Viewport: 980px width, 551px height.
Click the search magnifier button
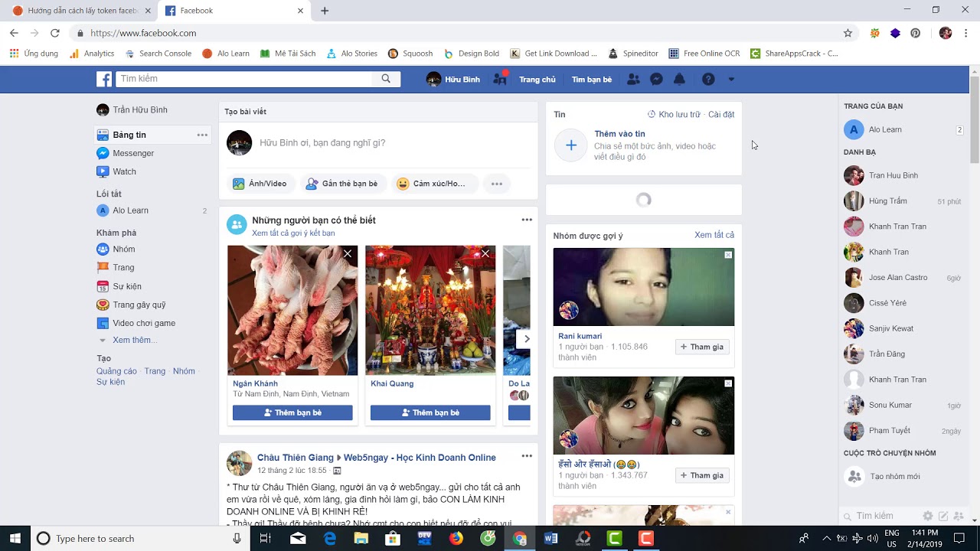pos(386,79)
